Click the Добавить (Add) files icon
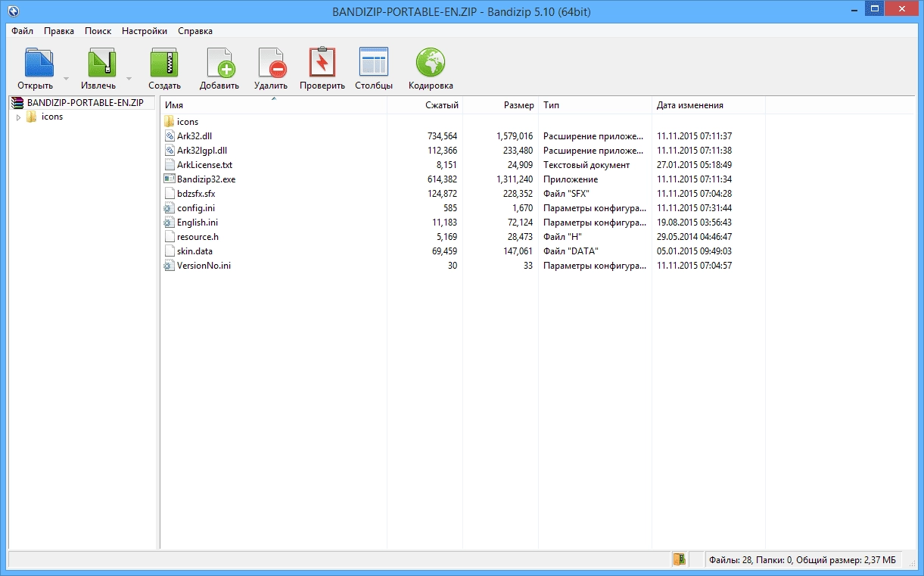The height and width of the screenshot is (576, 924). pos(220,62)
